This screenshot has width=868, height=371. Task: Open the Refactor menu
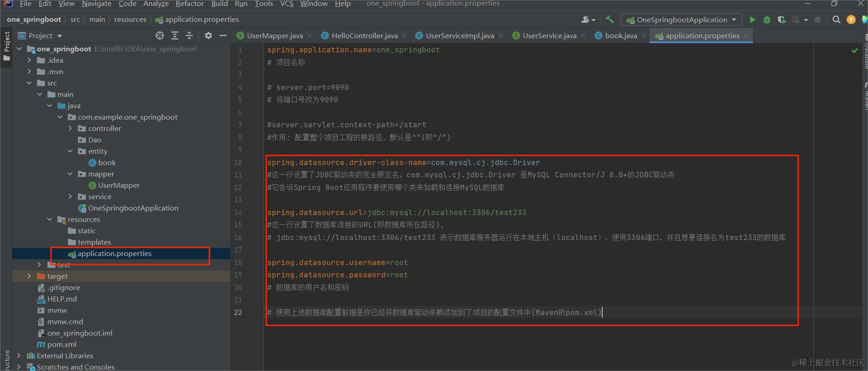[x=190, y=4]
